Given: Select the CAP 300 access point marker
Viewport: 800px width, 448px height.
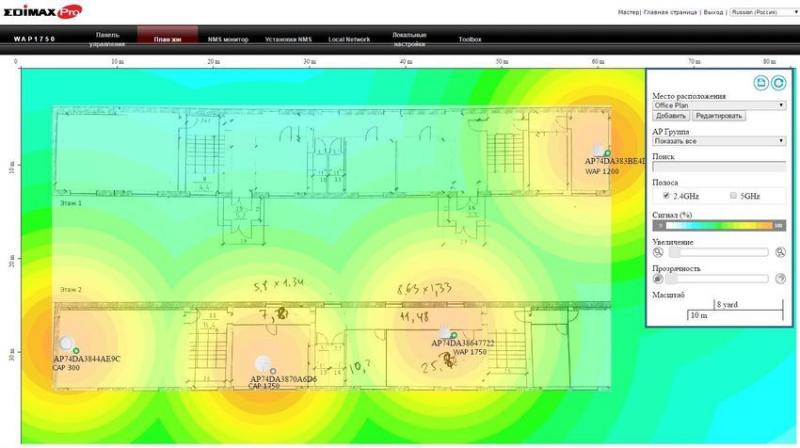Looking at the screenshot, I should click(66, 343).
